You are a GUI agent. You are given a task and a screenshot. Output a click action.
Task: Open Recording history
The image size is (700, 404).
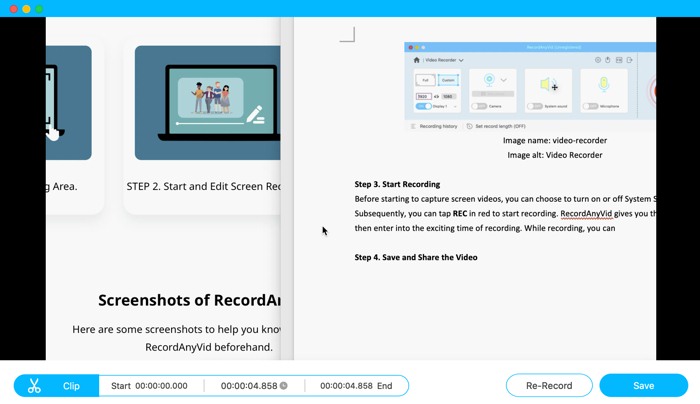[438, 126]
